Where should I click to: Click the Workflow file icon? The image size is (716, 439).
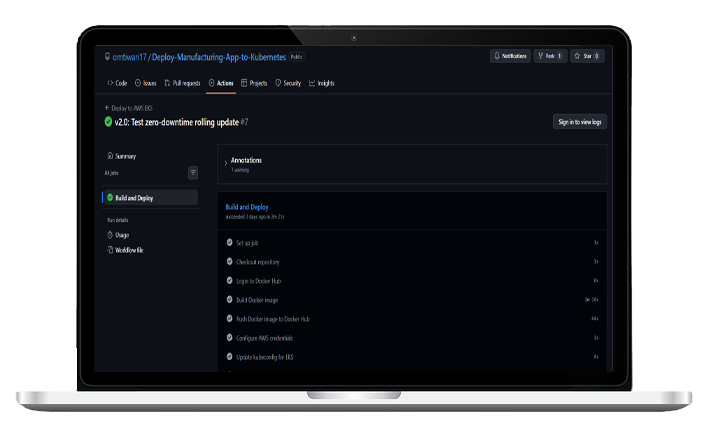(110, 250)
